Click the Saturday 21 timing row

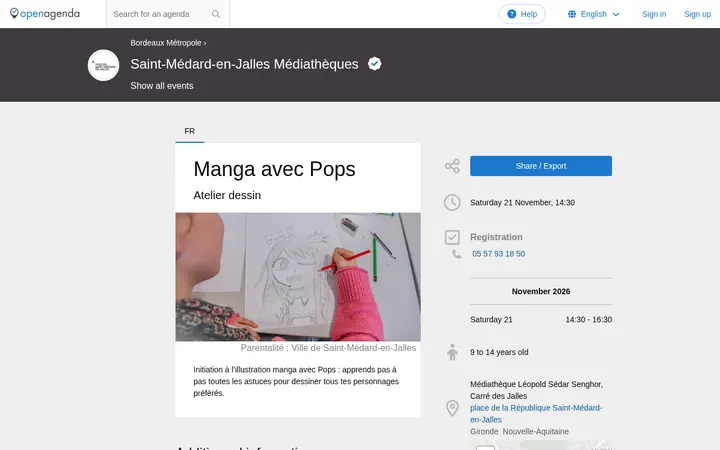point(541,320)
